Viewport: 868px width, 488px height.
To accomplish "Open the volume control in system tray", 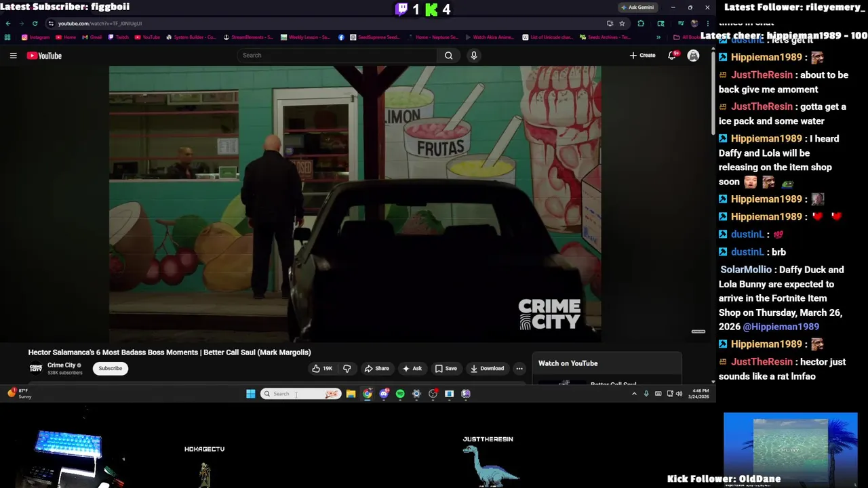I will coord(679,394).
